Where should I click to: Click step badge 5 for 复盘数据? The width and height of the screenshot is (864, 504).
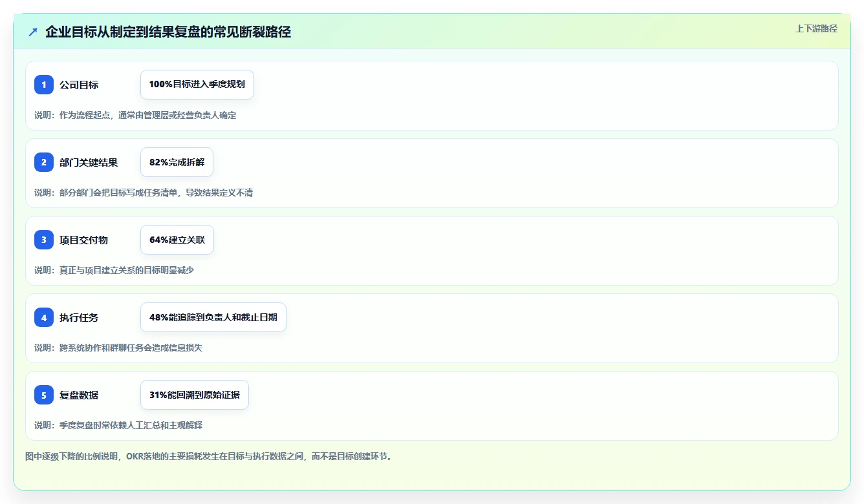point(44,395)
